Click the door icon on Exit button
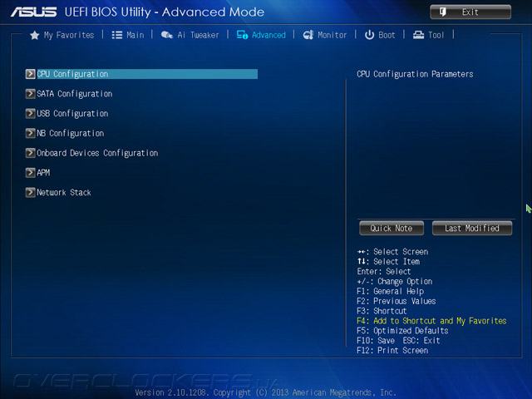Screen dimensions: 532x399 pos(443,12)
